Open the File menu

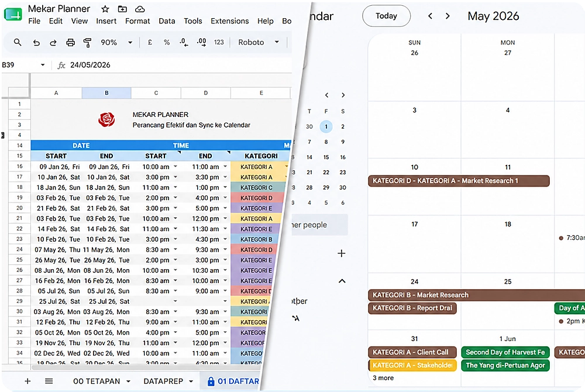click(x=35, y=21)
